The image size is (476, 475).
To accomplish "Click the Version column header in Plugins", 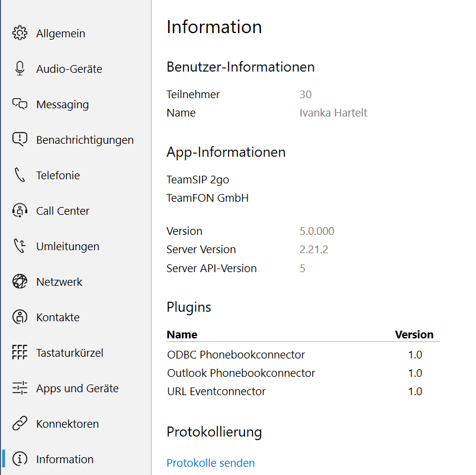I will click(414, 334).
